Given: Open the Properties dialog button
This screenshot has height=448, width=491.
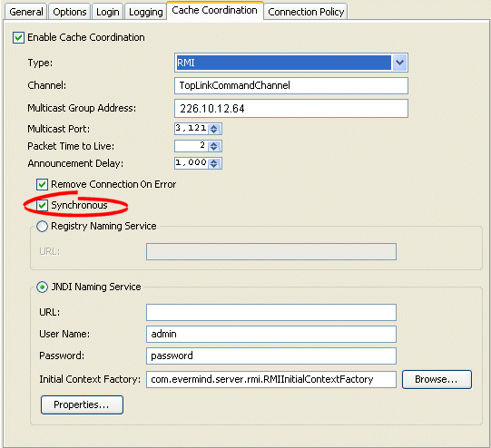Looking at the screenshot, I should [82, 404].
